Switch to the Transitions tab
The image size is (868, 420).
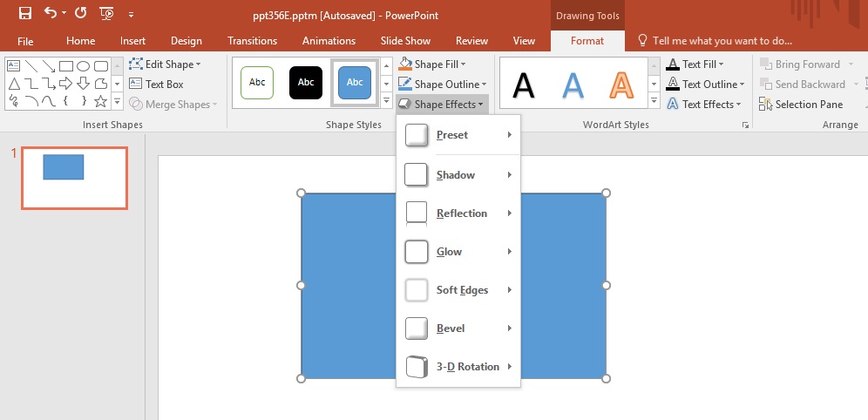(253, 41)
